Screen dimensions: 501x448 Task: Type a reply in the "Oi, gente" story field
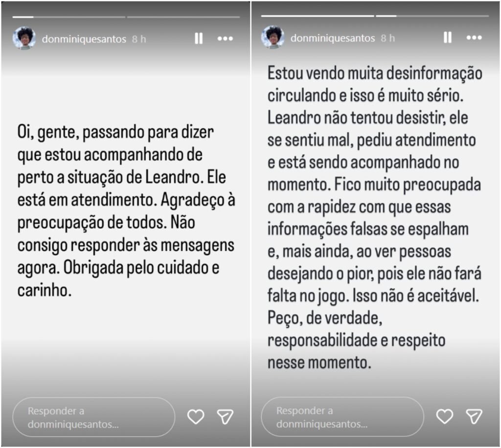tap(93, 417)
